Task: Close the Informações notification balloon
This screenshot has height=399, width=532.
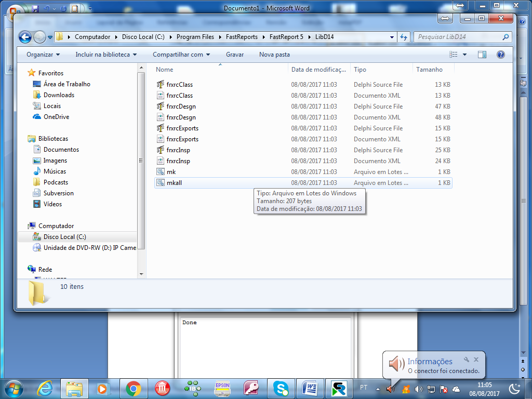Action: 476,360
